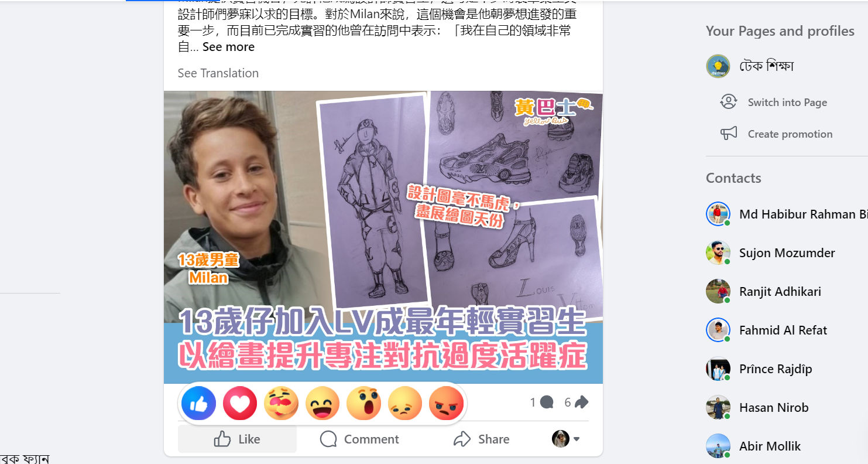Open the profile selector dropdown beside Share
Screen dimensions: 868x464
(x=566, y=439)
